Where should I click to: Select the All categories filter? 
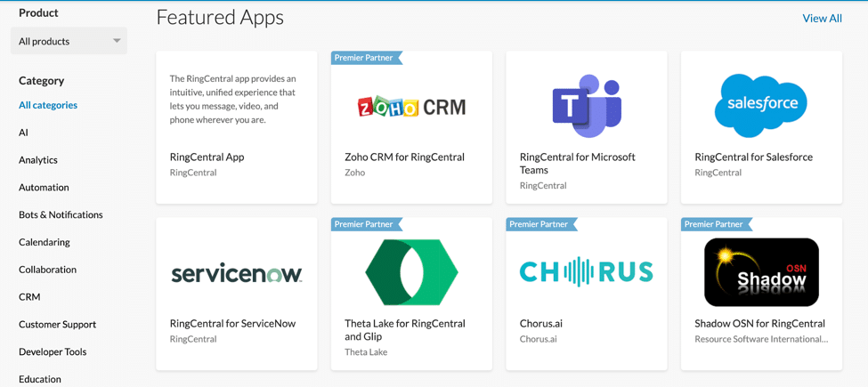48,105
